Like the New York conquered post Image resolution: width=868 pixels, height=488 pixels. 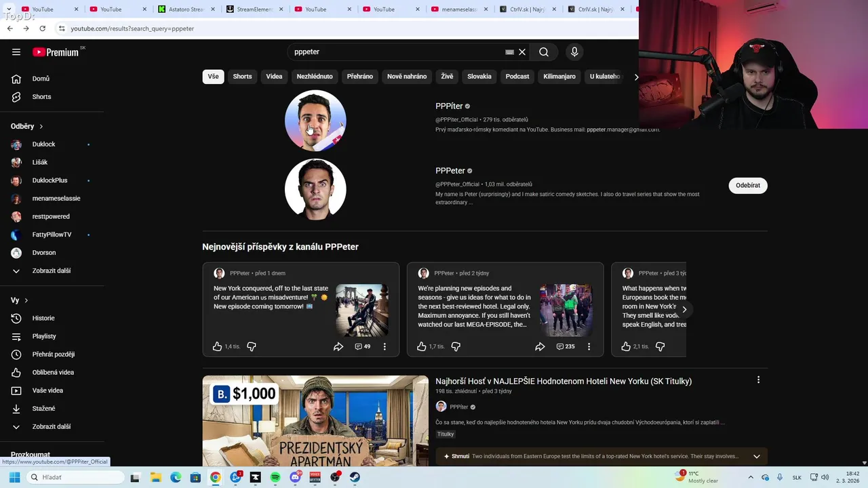pos(217,346)
